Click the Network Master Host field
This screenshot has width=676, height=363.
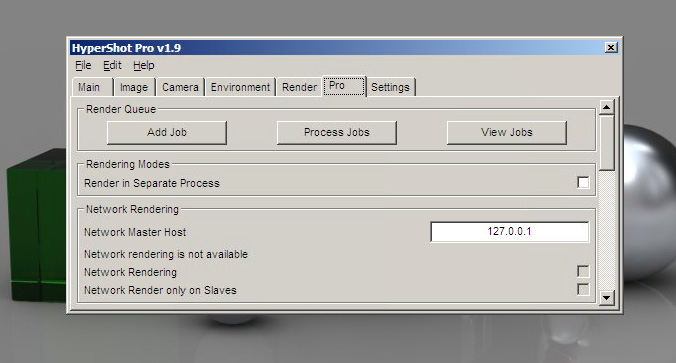(x=510, y=232)
